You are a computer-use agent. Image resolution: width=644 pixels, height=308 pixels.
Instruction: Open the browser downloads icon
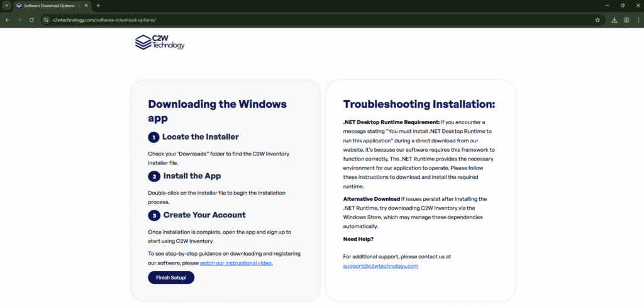[x=614, y=20]
